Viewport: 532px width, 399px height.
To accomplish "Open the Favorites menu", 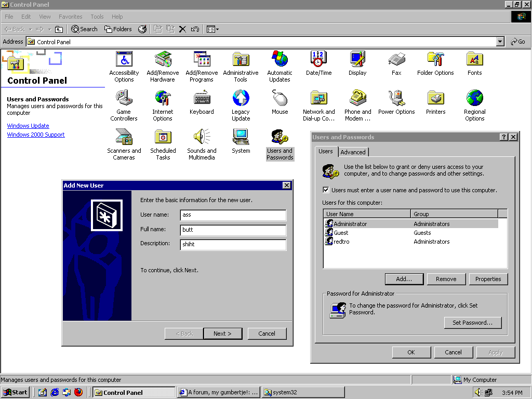I will coord(70,17).
